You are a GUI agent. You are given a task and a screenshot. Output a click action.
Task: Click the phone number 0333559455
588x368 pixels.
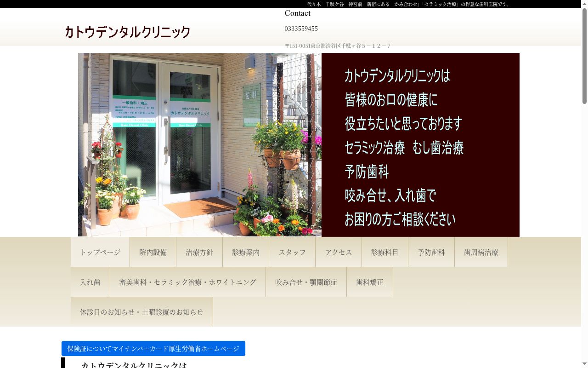click(301, 29)
